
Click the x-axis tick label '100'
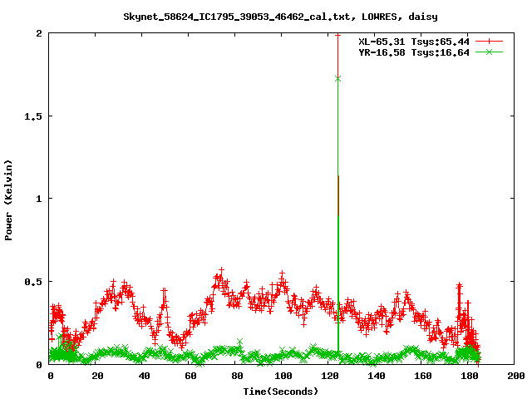coord(283,376)
